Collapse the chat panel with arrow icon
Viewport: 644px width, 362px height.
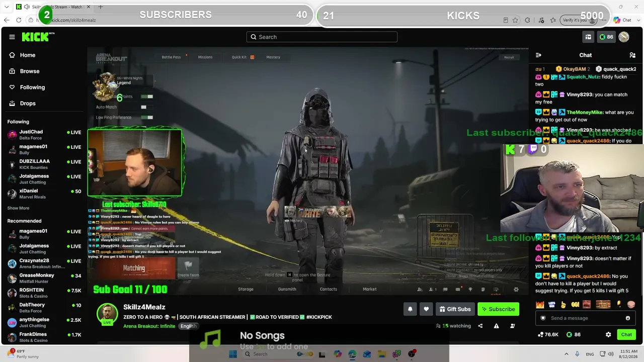point(538,55)
